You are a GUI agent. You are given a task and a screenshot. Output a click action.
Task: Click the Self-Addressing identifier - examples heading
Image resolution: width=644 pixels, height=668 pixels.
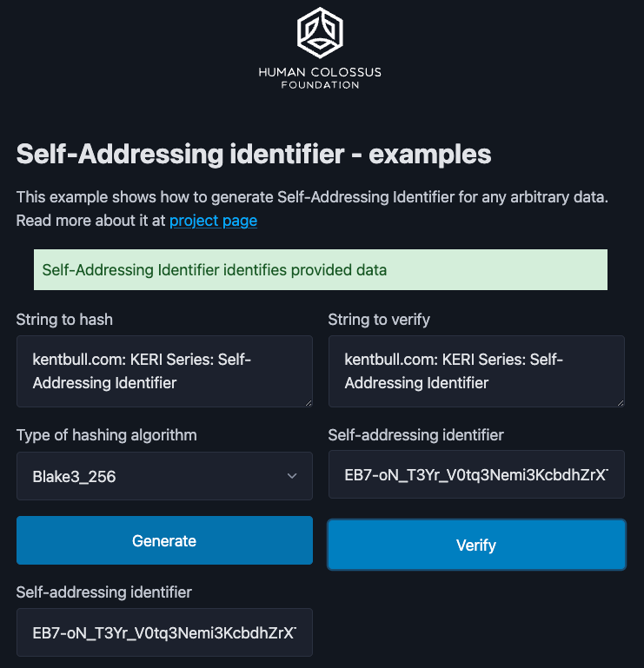pos(254,155)
